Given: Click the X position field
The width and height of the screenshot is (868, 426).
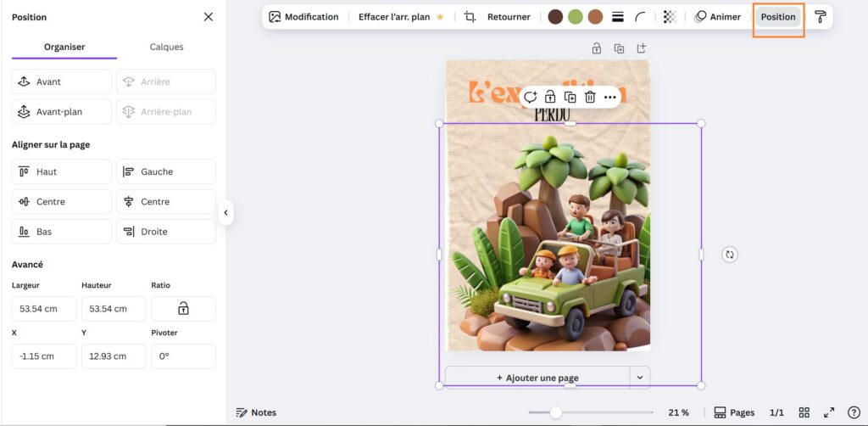Looking at the screenshot, I should 44,356.
